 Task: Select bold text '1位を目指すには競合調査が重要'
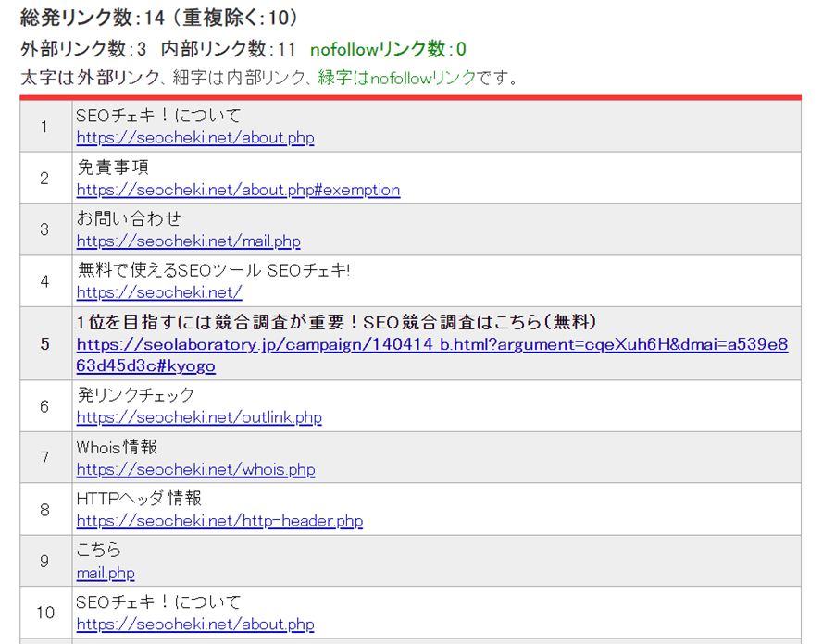coord(211,322)
